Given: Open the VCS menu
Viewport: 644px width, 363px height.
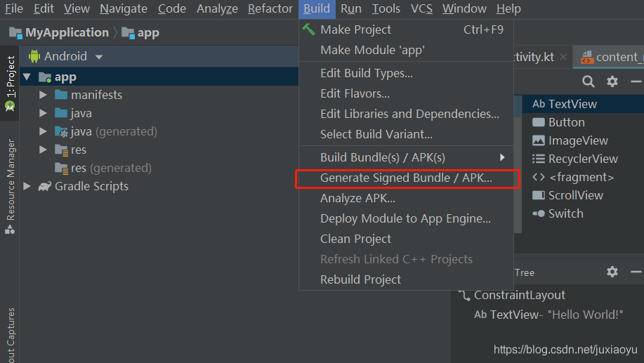Looking at the screenshot, I should point(421,8).
